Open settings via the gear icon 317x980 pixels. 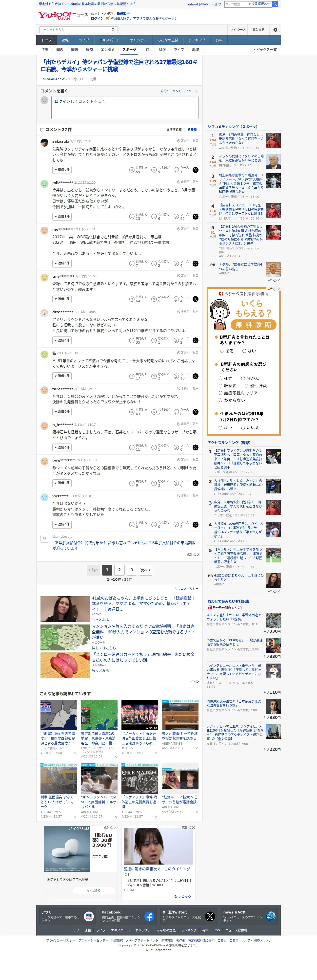(275, 30)
